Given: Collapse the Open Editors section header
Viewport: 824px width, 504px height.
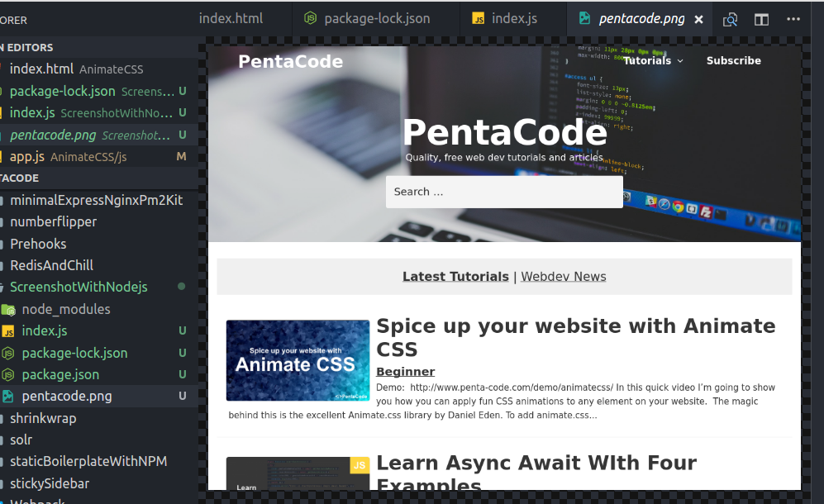Looking at the screenshot, I should click(99, 47).
